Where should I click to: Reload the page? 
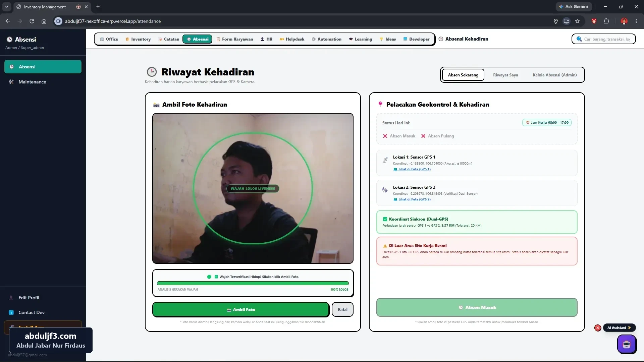click(32, 21)
